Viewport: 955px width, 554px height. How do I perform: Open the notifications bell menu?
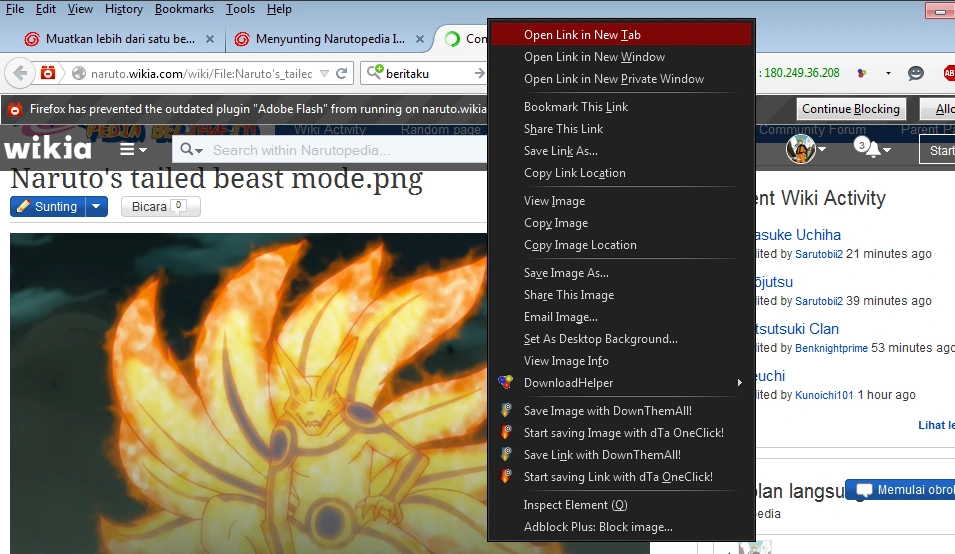click(x=872, y=148)
